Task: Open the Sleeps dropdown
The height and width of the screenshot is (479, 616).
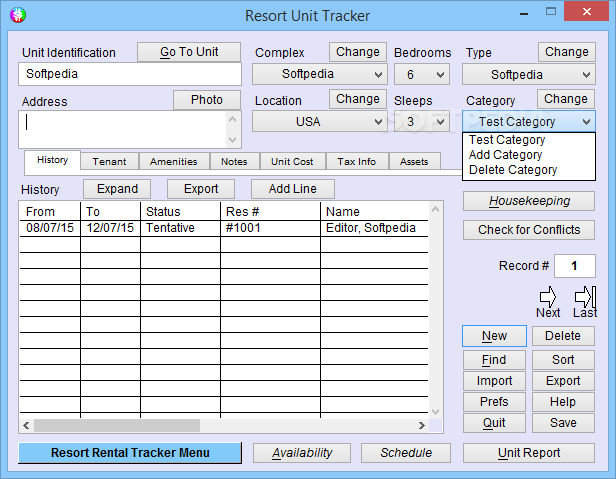Action: click(422, 121)
